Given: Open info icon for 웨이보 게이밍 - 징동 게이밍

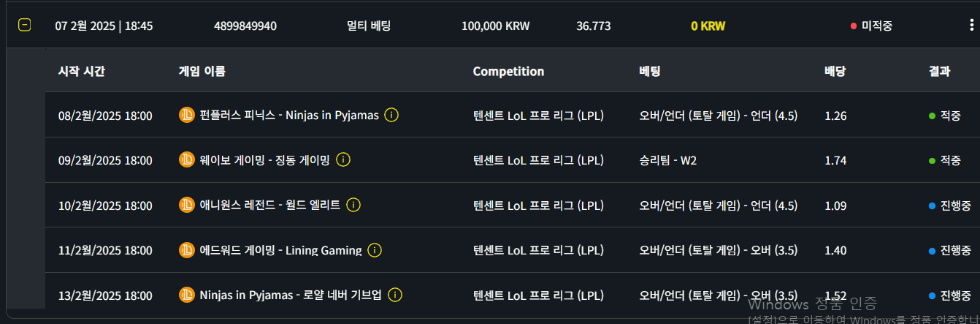Looking at the screenshot, I should click(x=343, y=159).
